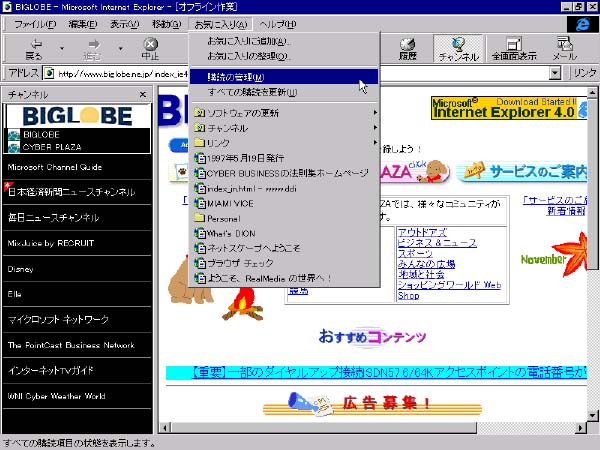600x450 pixels.
Task: Open the MIAMI VICE favorite
Action: pyautogui.click(x=284, y=203)
